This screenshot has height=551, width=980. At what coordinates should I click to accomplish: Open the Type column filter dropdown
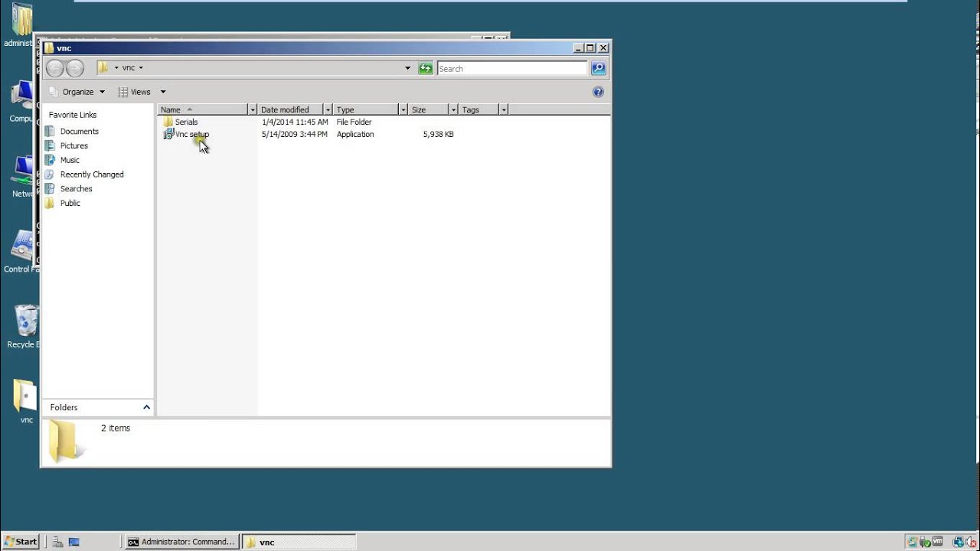[x=403, y=109]
